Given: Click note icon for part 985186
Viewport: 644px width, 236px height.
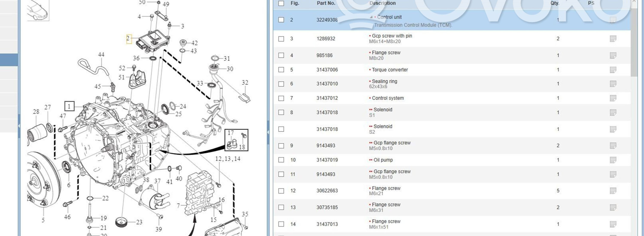Looking at the screenshot, I should [x=613, y=55].
